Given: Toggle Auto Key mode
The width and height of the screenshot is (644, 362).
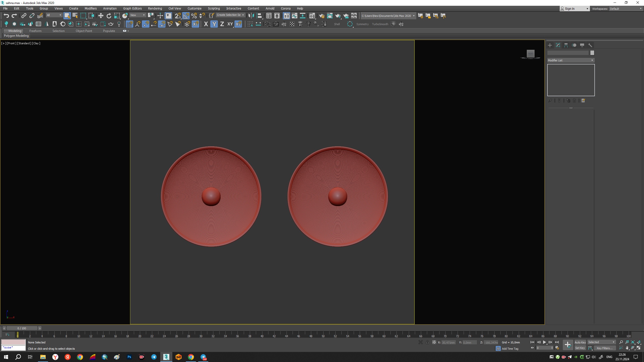Looking at the screenshot, I should coord(580,342).
